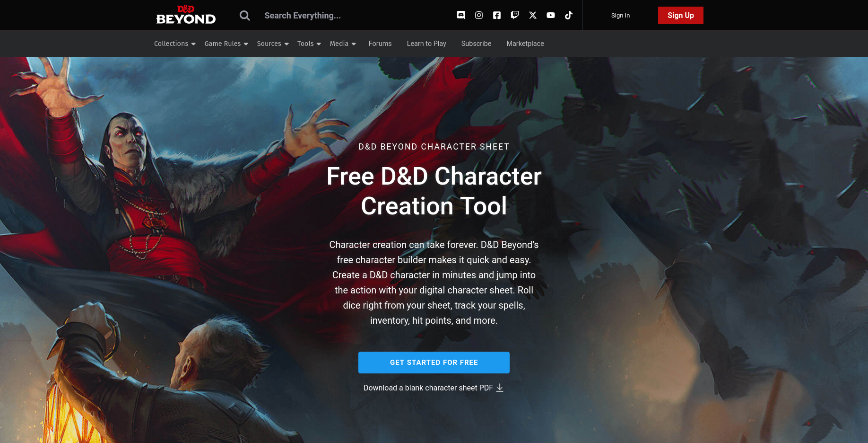Click the 'D&D BEYOND CHARACTER SHEET' text

(x=434, y=147)
